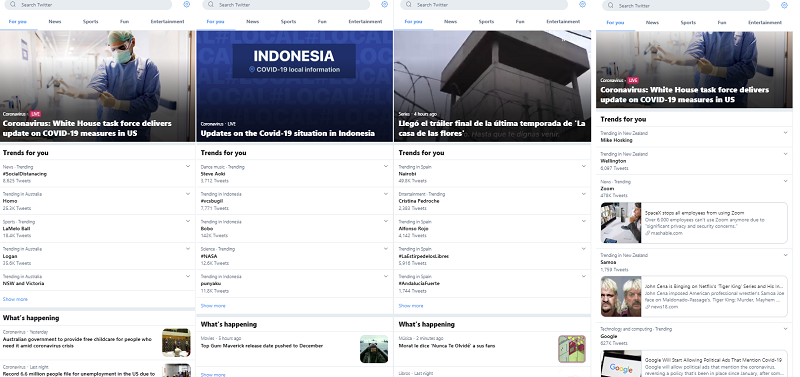Switch to News tab in the Australia trends panel
This screenshot has width=800, height=377.
pyautogui.click(x=55, y=21)
